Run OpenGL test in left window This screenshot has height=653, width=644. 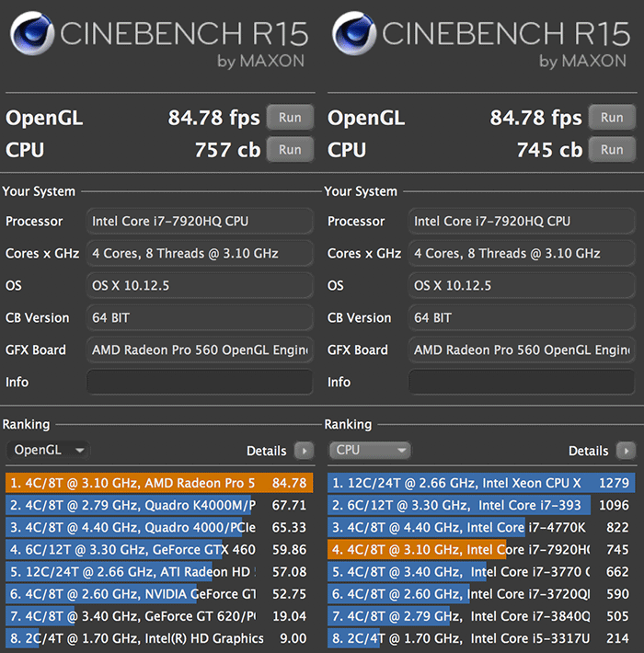click(290, 118)
